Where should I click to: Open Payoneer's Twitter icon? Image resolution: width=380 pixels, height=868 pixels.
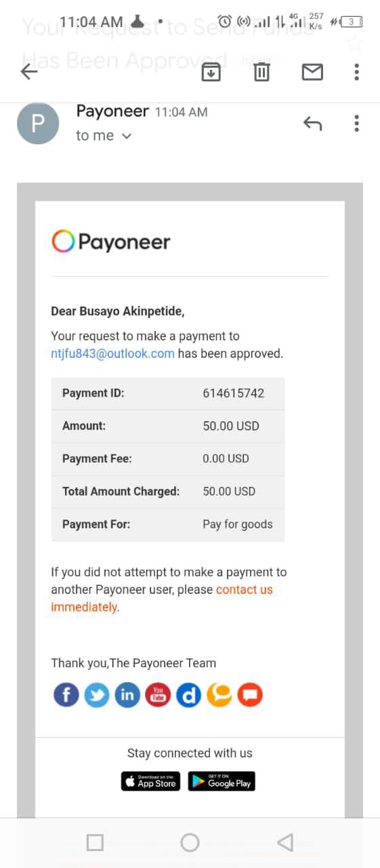[x=97, y=695]
